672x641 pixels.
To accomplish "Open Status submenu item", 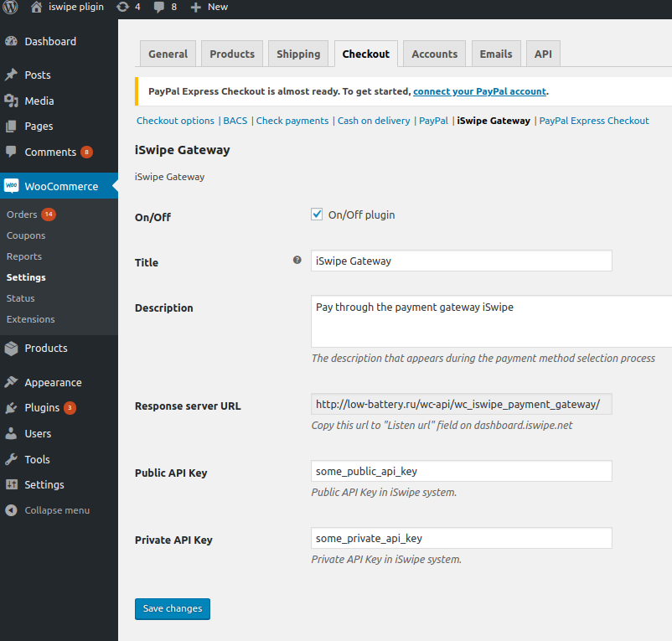I will pos(21,298).
